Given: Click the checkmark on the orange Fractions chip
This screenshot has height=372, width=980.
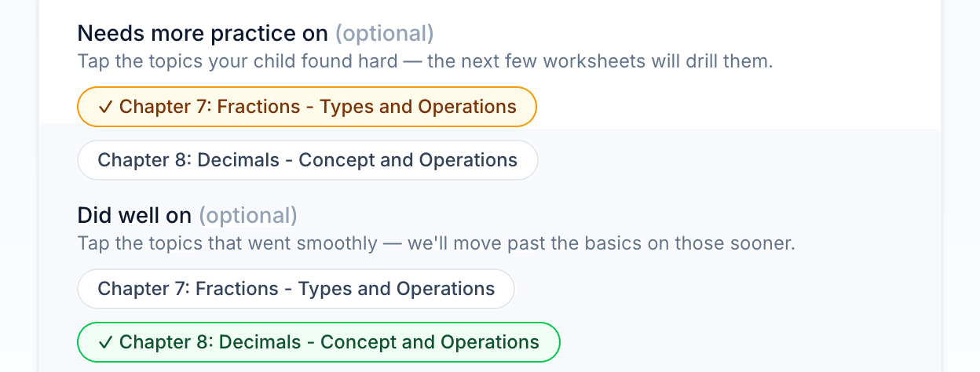Looking at the screenshot, I should pyautogui.click(x=106, y=107).
